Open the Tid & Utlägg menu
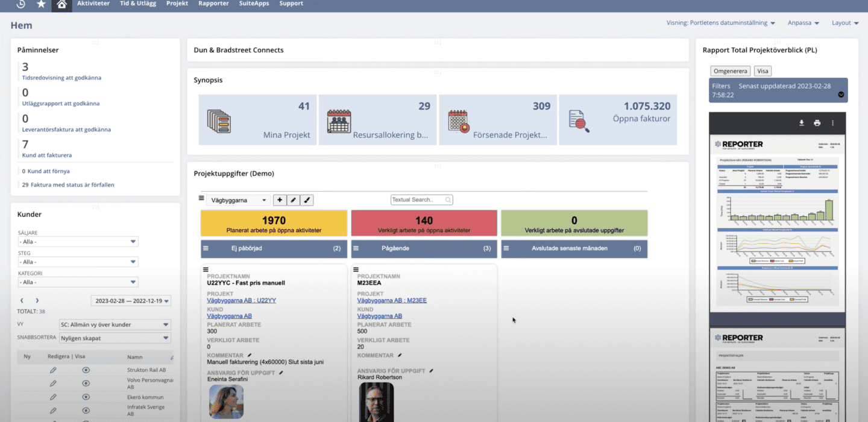Viewport: 868px width, 422px height. [x=139, y=4]
